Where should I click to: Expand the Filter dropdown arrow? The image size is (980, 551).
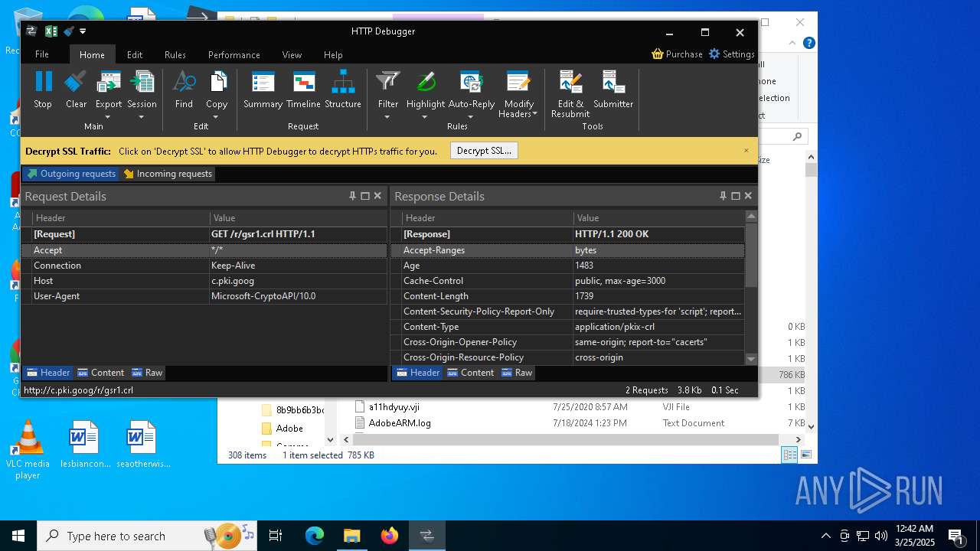tap(388, 117)
